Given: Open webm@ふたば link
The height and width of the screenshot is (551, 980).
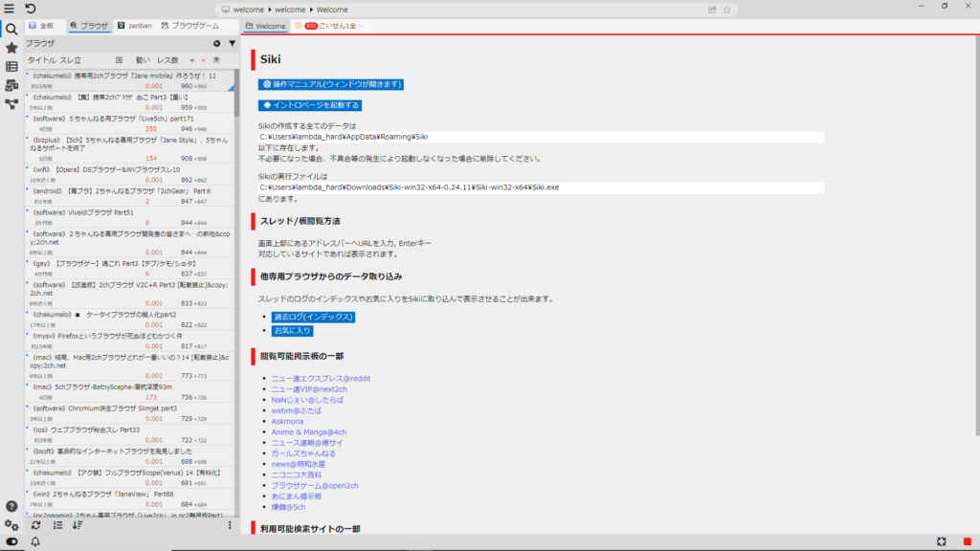Looking at the screenshot, I should (296, 410).
